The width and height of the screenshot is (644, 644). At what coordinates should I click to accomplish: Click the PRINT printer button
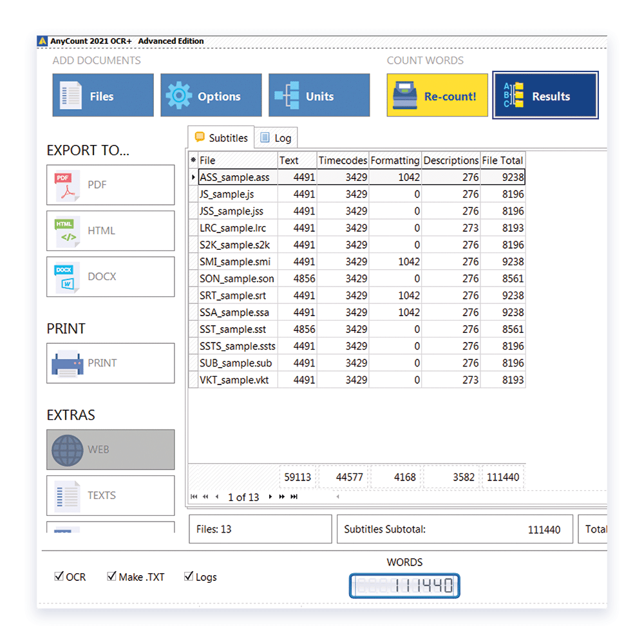111,363
